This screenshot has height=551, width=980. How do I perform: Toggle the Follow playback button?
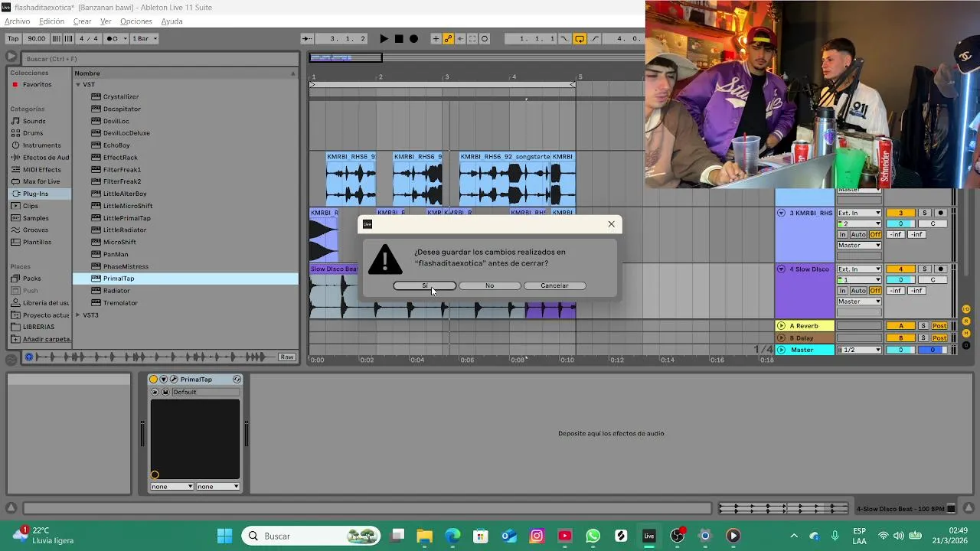click(x=306, y=39)
